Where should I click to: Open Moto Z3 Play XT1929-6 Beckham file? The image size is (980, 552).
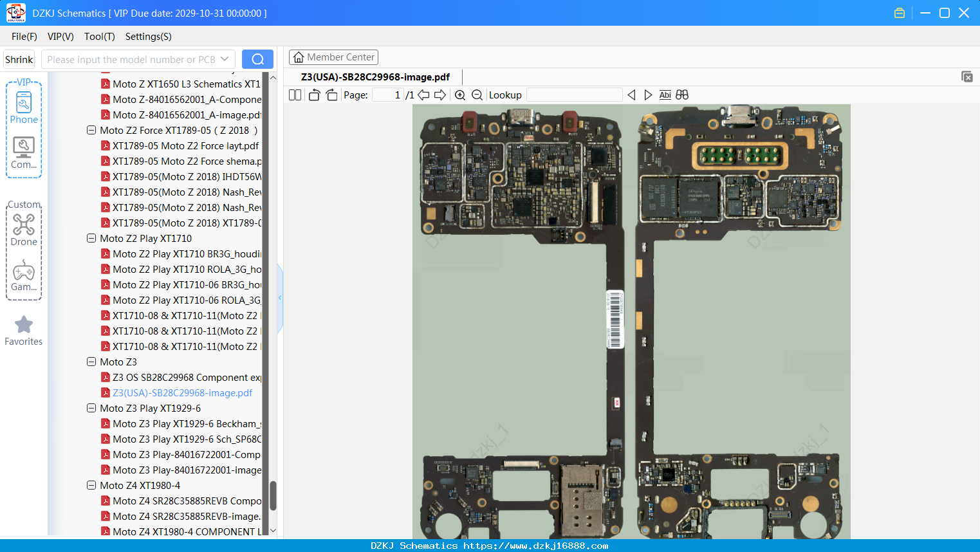187,424
